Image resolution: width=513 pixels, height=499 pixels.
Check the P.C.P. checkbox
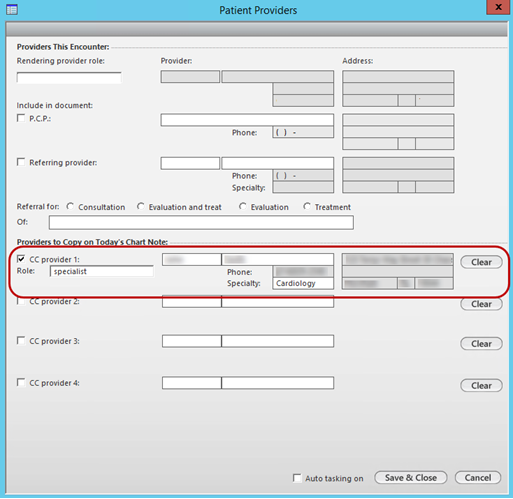click(21, 118)
